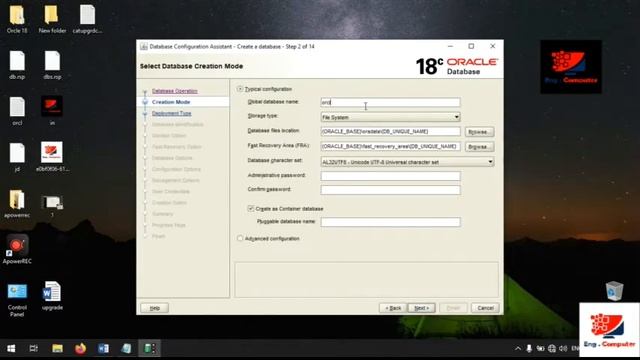Launch the ApowerREC shortcut

pos(17,246)
